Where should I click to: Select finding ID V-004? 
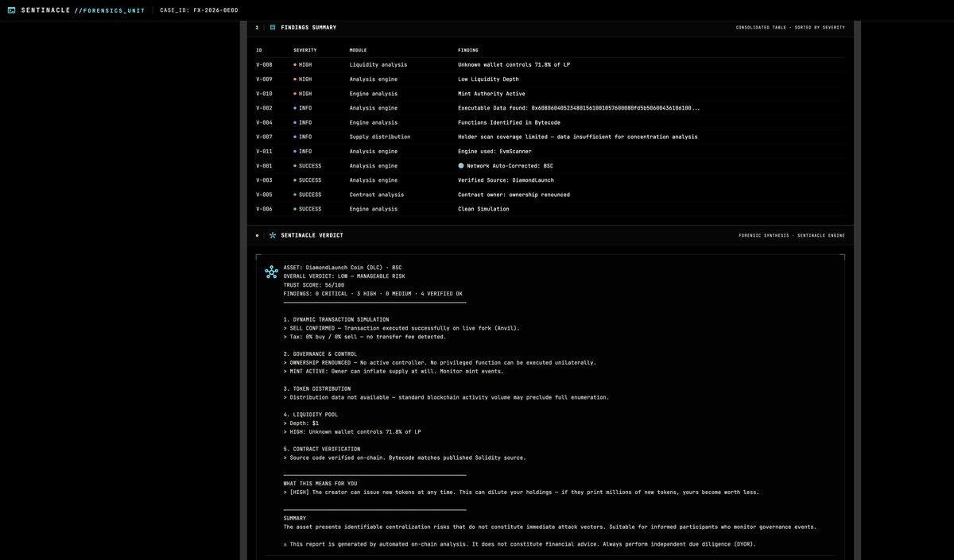pos(264,122)
